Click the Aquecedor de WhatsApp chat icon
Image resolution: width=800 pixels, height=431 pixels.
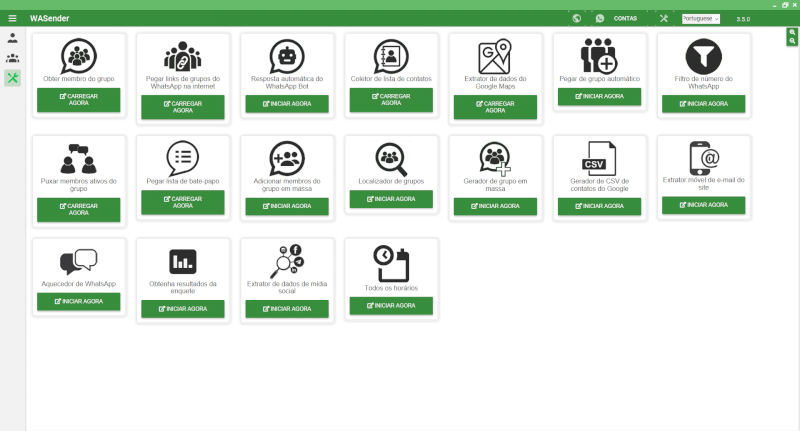pyautogui.click(x=79, y=262)
